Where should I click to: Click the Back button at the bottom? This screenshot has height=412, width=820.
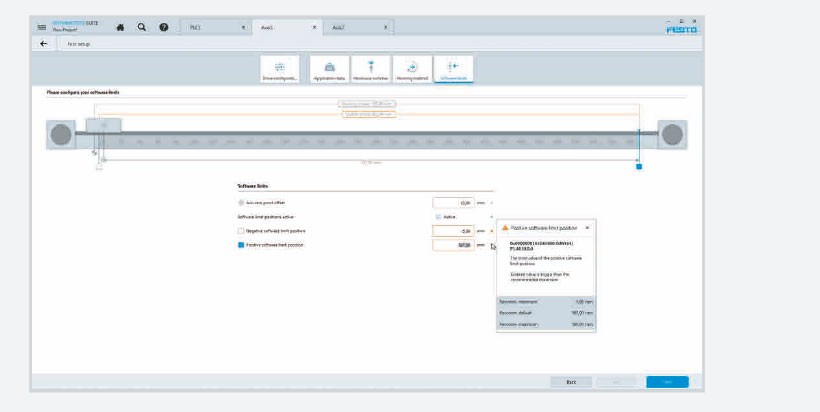(571, 382)
